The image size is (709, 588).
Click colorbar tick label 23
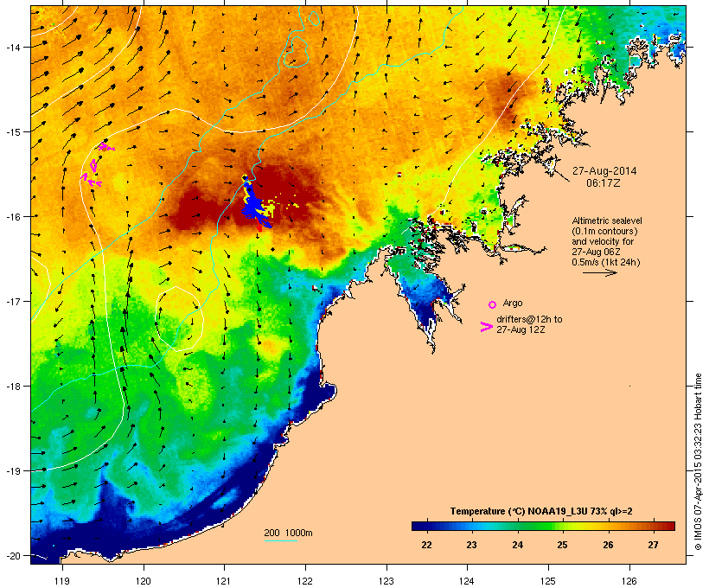pyautogui.click(x=471, y=545)
